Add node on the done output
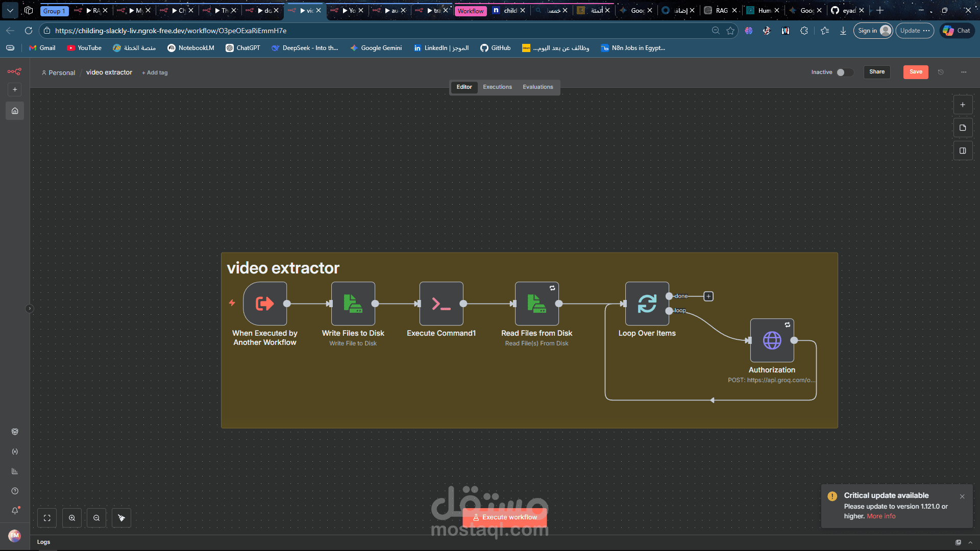The height and width of the screenshot is (551, 980). (708, 296)
